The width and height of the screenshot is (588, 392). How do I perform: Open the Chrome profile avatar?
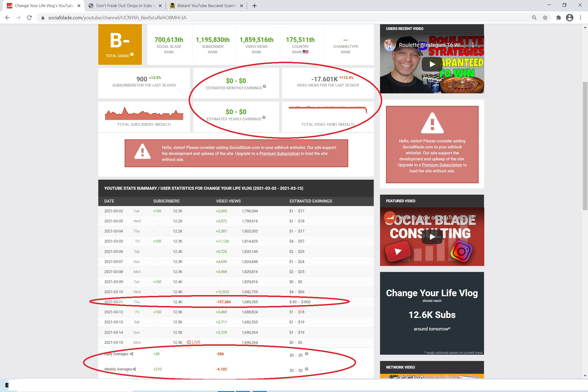[569, 18]
